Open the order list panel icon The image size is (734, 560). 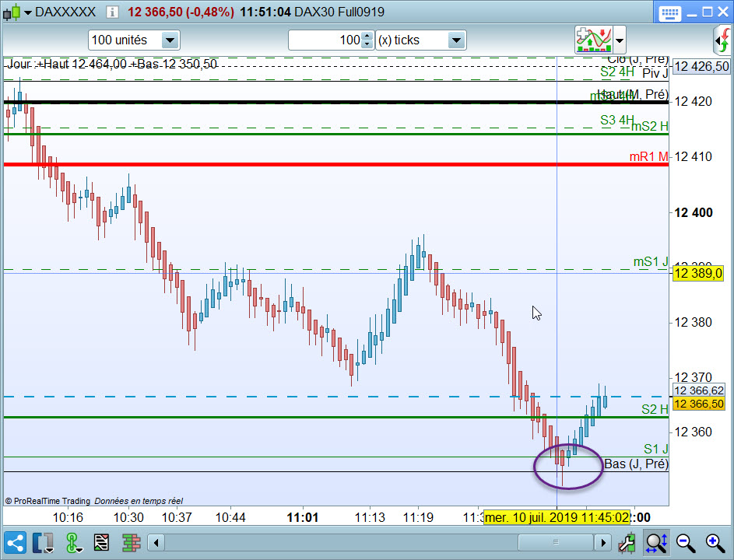[x=102, y=543]
